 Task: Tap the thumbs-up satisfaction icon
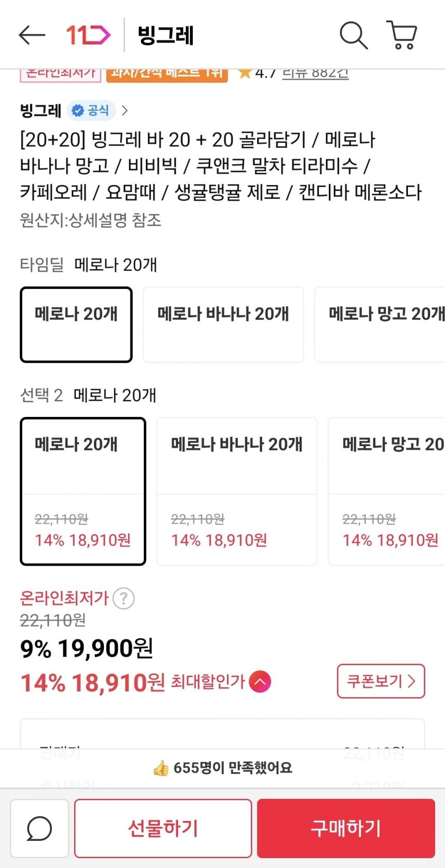pyautogui.click(x=161, y=768)
